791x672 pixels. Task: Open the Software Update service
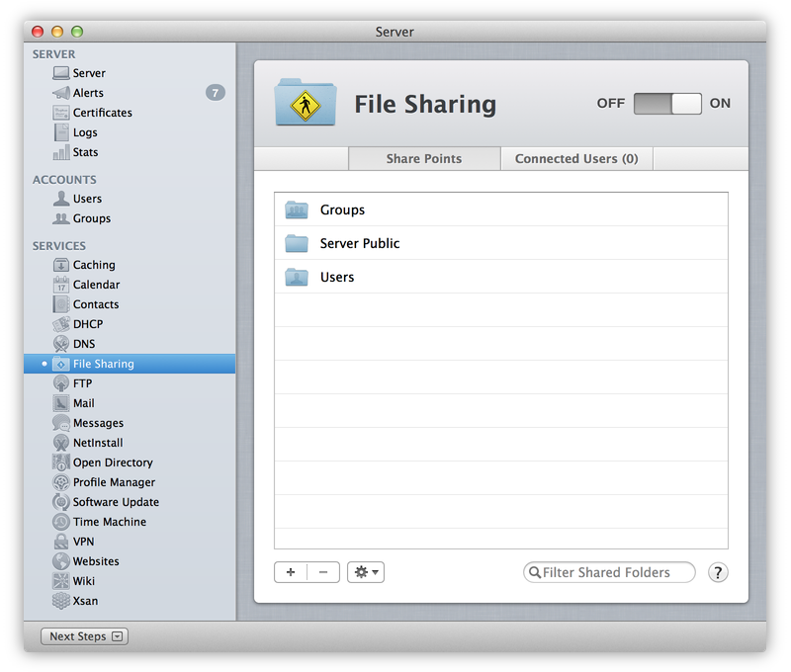(x=130, y=502)
